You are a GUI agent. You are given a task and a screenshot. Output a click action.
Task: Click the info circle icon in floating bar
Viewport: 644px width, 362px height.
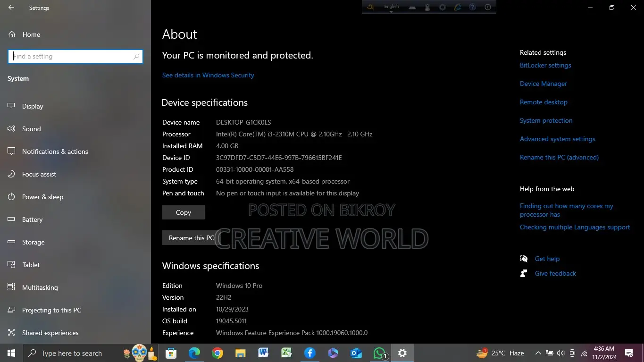tap(488, 7)
